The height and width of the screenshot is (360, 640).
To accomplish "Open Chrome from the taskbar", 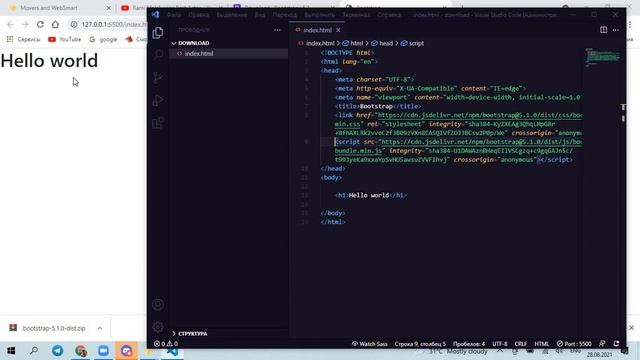I will coord(81,351).
